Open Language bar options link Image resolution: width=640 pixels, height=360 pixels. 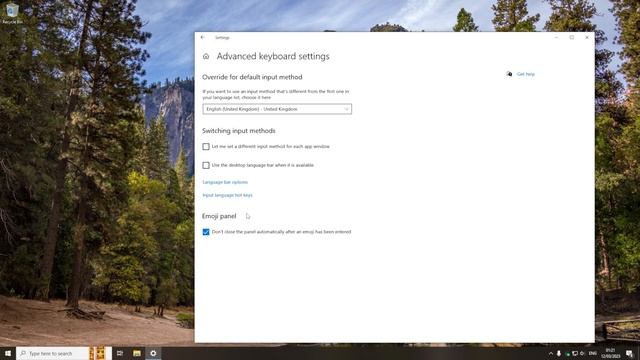pyautogui.click(x=225, y=182)
